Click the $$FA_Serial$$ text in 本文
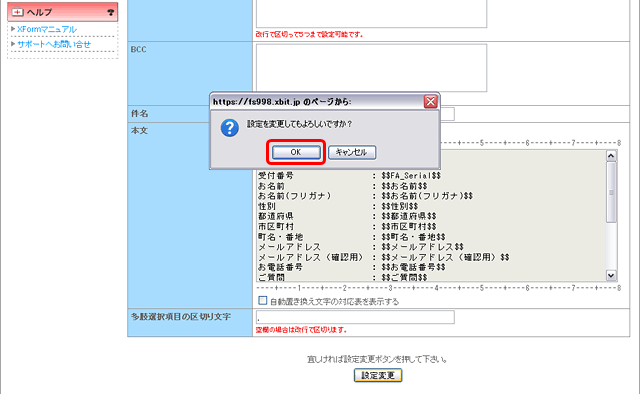Screen dimensions: 640x394 click(411, 176)
